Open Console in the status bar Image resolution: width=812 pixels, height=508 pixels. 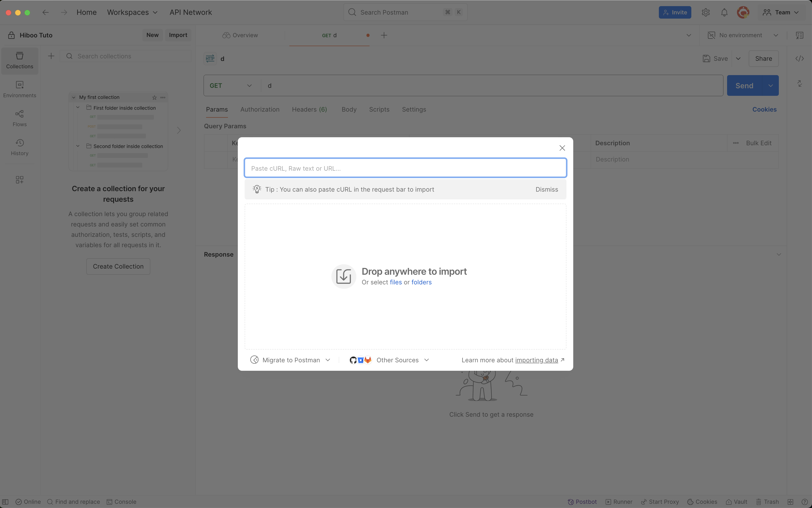click(x=121, y=502)
